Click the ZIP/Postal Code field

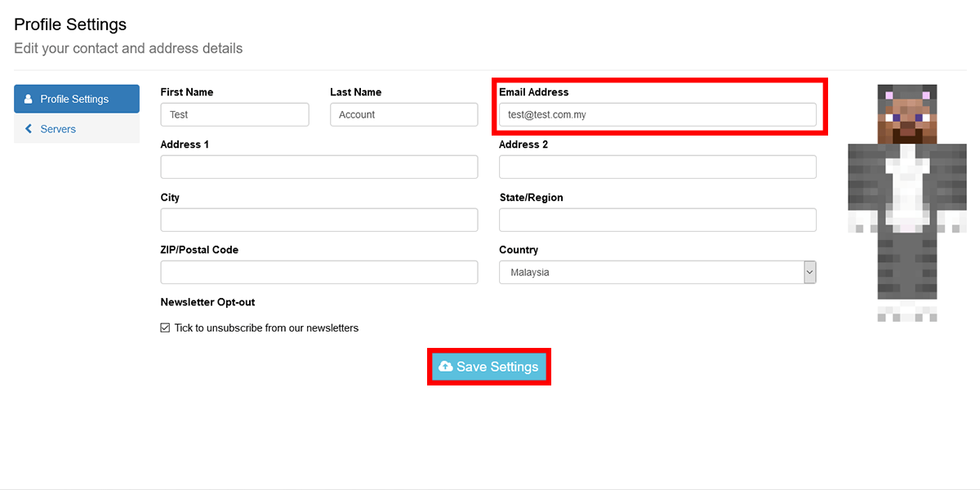pyautogui.click(x=318, y=272)
